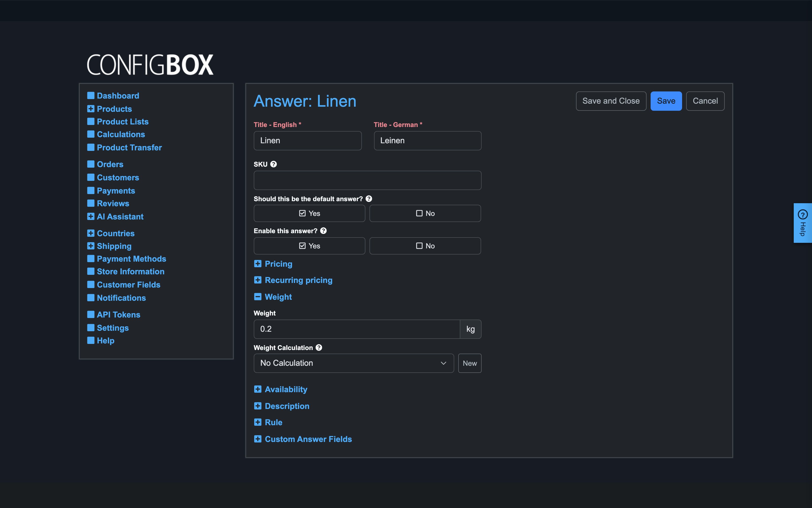Set default answer to No
This screenshot has width=812, height=508.
tap(425, 213)
